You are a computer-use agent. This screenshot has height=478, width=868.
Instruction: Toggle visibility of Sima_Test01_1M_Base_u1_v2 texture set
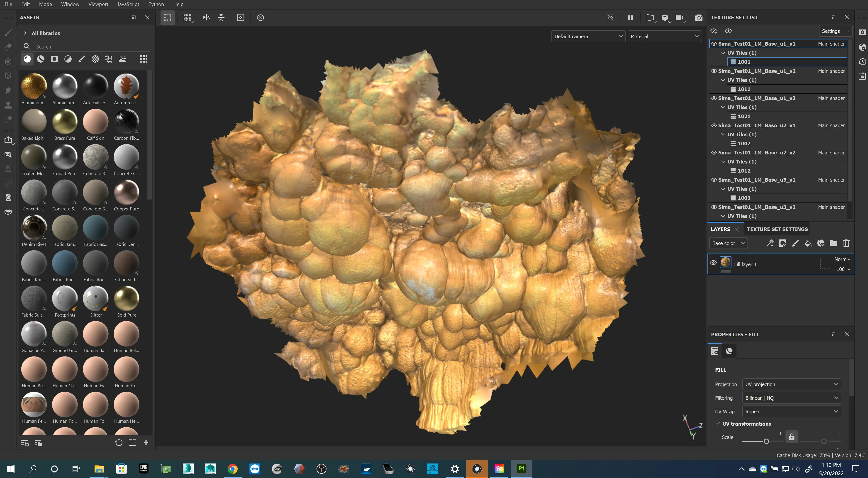pos(714,71)
